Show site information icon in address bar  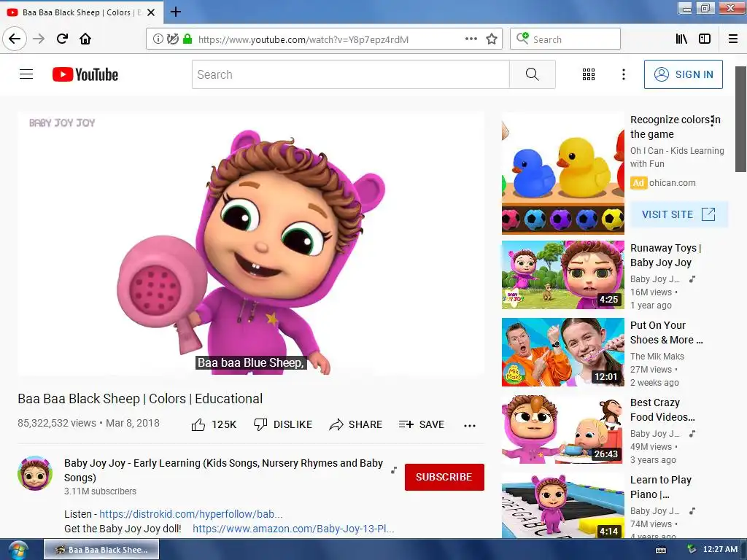pos(158,39)
